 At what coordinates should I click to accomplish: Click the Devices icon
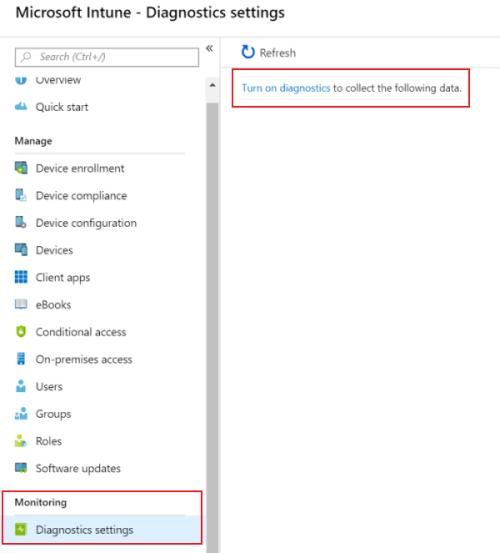pos(21,250)
